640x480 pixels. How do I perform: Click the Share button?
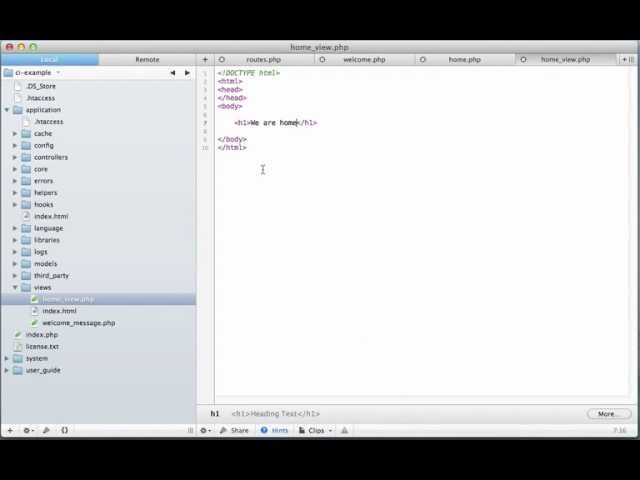click(234, 430)
